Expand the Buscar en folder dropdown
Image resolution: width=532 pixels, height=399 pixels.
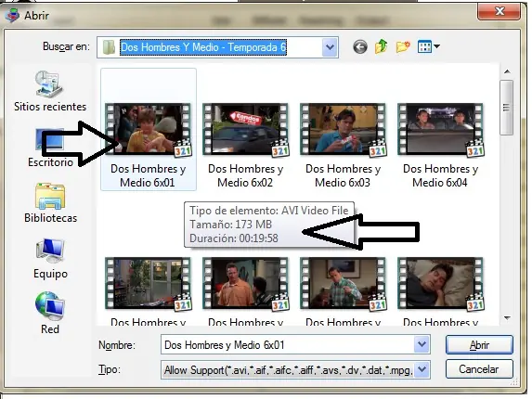[330, 47]
